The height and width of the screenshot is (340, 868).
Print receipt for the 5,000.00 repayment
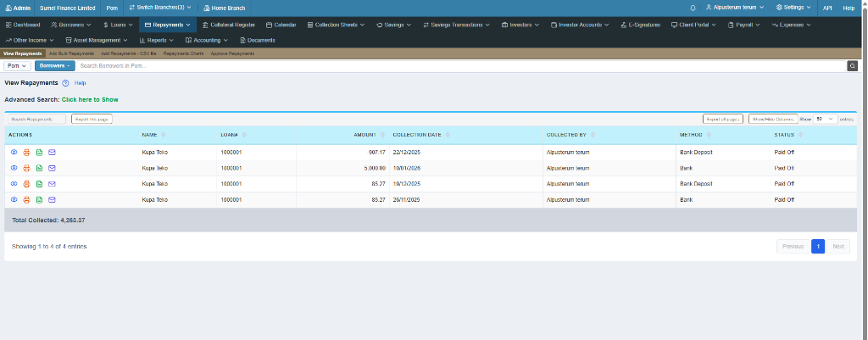(26, 168)
